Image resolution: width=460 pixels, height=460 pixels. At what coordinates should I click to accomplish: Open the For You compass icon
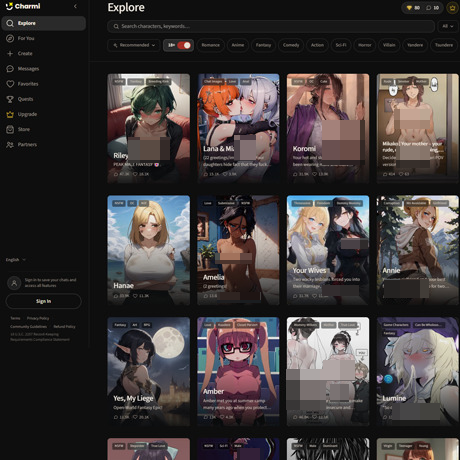coord(10,38)
